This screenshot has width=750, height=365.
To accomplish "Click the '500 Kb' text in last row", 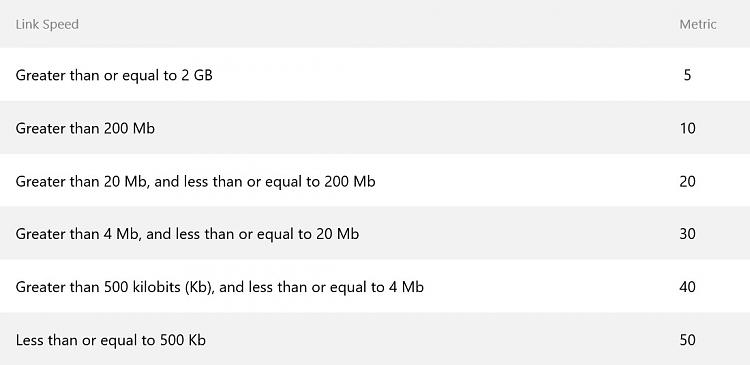I will pos(182,341).
